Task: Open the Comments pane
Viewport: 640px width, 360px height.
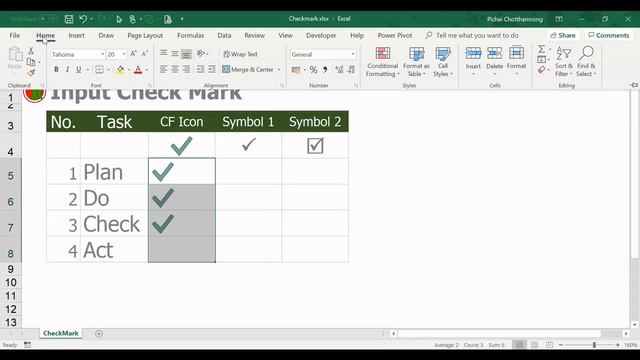Action: [609, 36]
